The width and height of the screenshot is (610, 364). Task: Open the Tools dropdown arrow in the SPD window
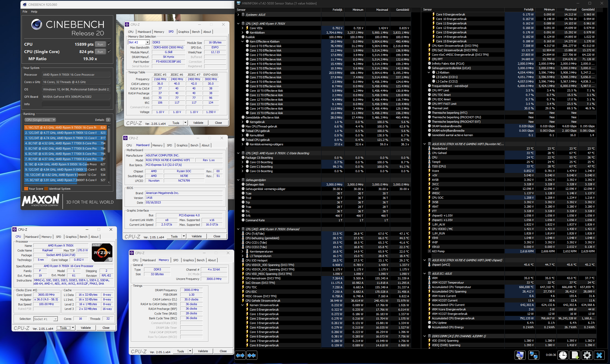185,123
